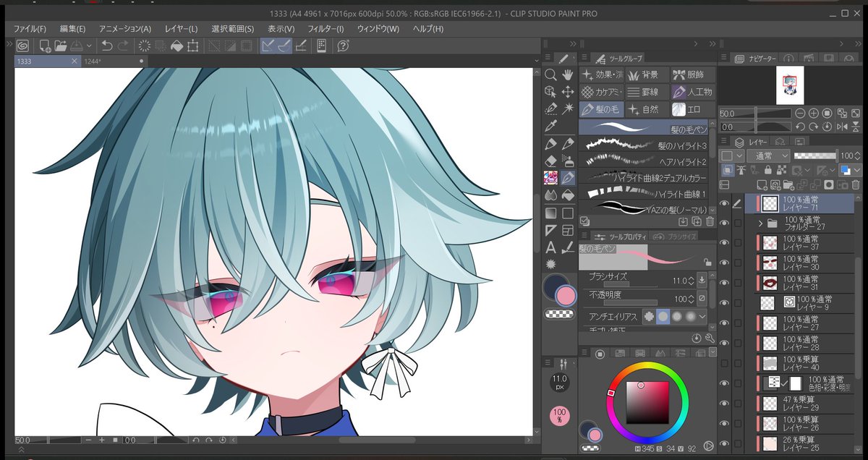Screen dimensions: 868x460
Task: Open Sub tool palette hamburger menu
Action: tap(585, 58)
